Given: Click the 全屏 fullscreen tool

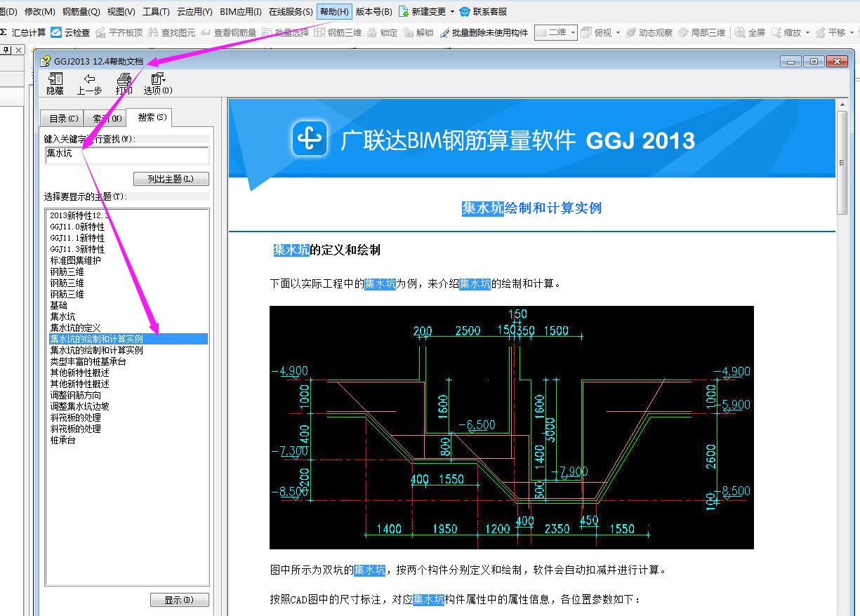Looking at the screenshot, I should point(750,32).
